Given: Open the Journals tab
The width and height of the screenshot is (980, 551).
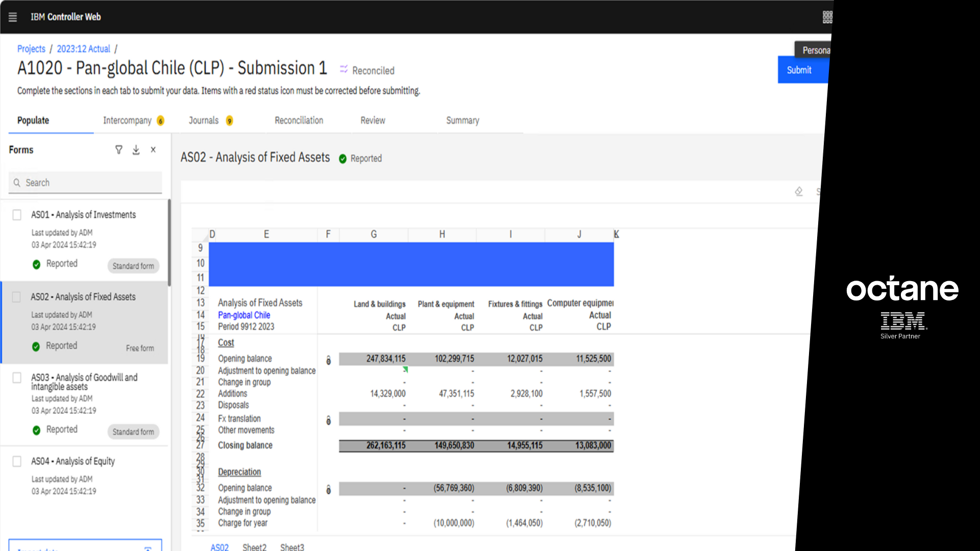Looking at the screenshot, I should 204,120.
